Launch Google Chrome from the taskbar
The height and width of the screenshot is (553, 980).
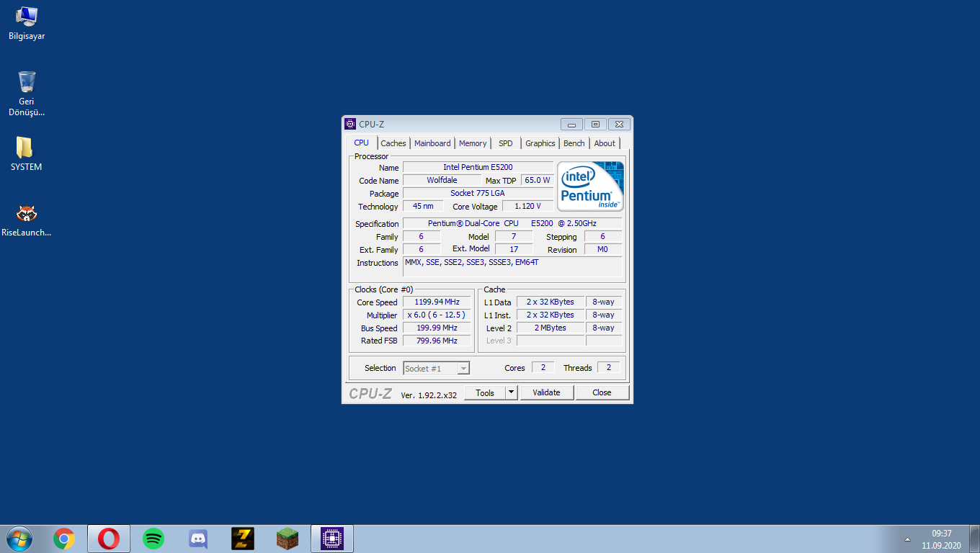coord(64,538)
